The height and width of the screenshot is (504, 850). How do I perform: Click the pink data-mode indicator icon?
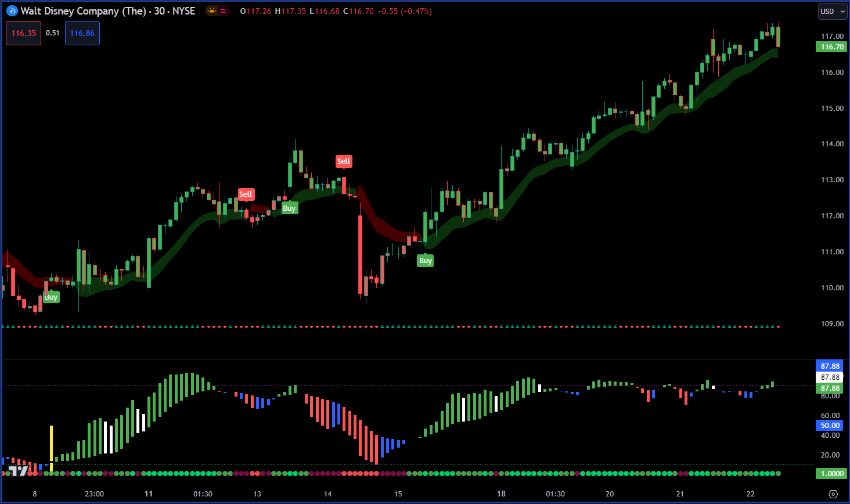[224, 11]
